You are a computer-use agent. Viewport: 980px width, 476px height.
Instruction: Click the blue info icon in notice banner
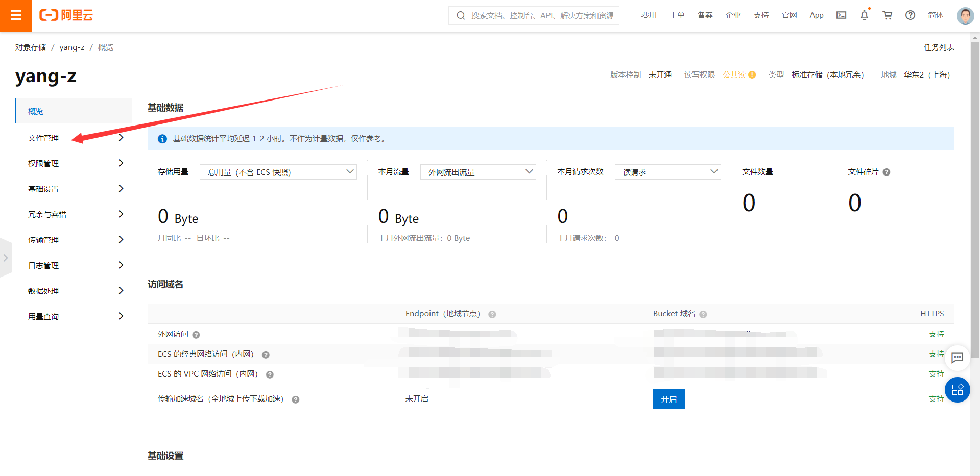point(162,139)
